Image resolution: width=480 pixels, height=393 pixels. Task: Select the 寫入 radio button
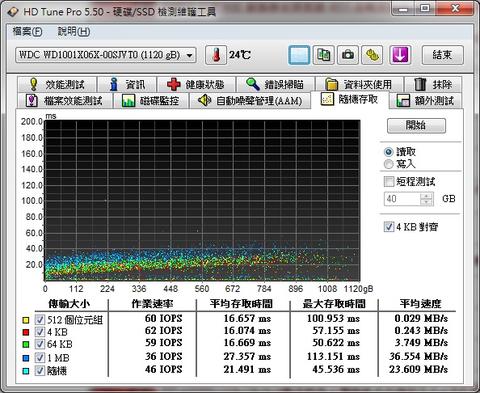tap(388, 164)
